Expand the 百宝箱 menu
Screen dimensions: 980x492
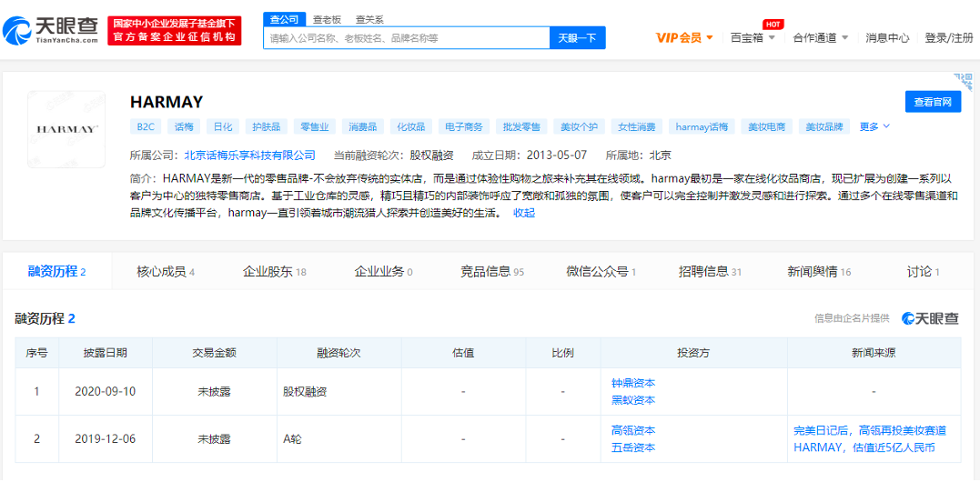tap(753, 38)
